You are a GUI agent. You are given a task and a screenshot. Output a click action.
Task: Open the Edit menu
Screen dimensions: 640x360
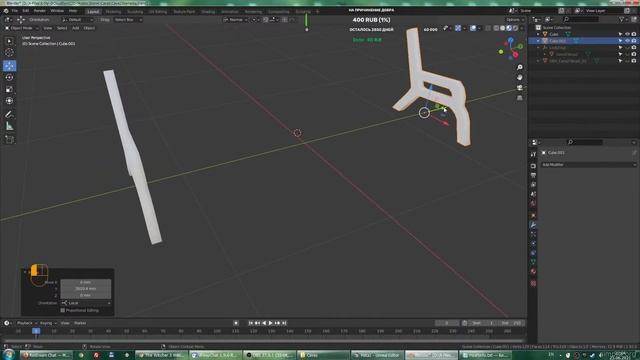tap(26, 11)
